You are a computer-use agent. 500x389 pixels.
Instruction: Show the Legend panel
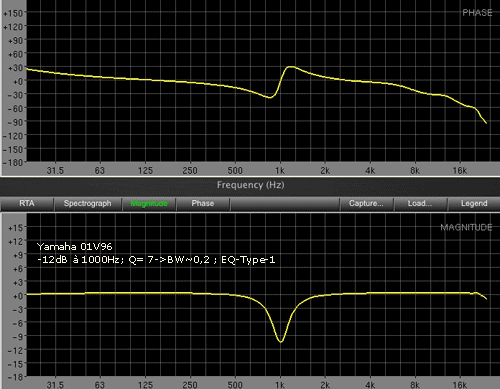coord(474,204)
